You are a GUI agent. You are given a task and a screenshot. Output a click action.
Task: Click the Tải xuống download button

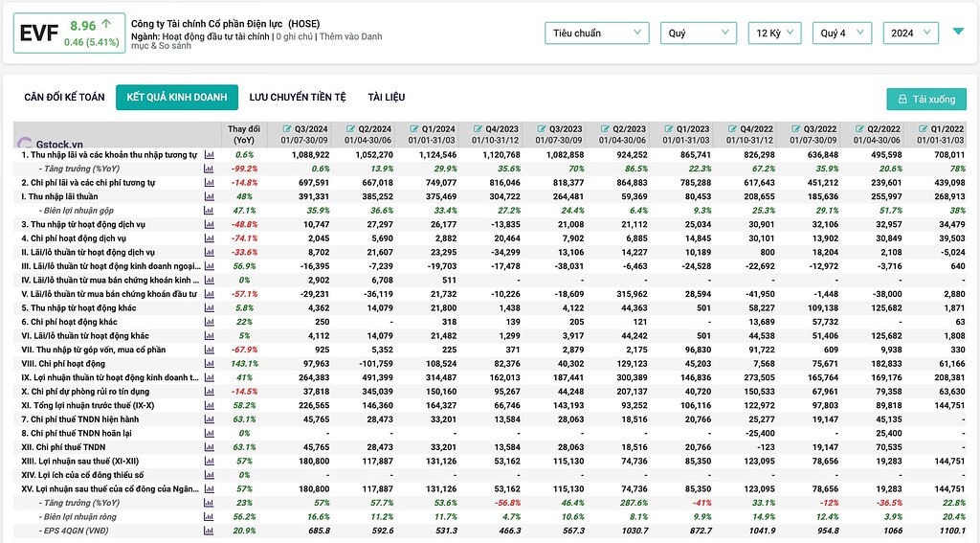point(925,100)
